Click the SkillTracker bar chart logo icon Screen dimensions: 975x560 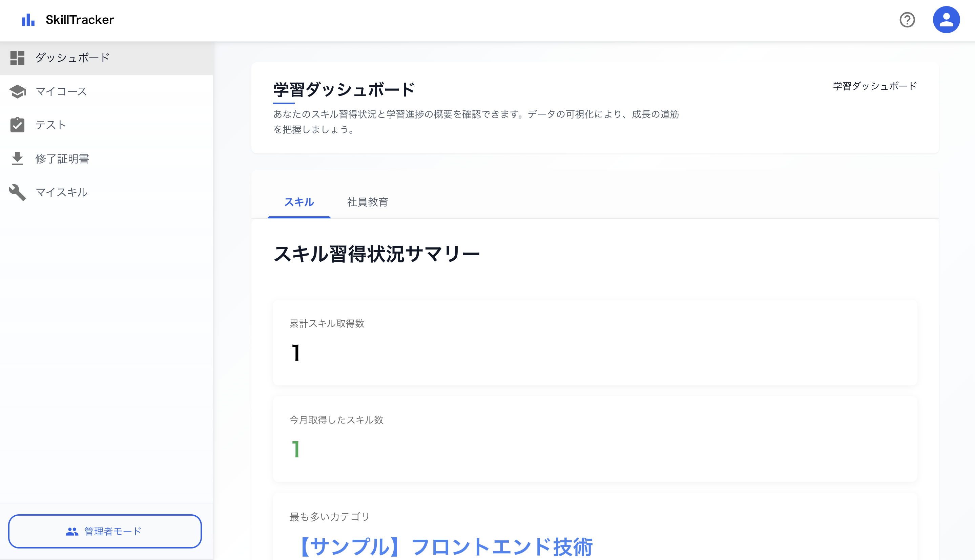(28, 20)
